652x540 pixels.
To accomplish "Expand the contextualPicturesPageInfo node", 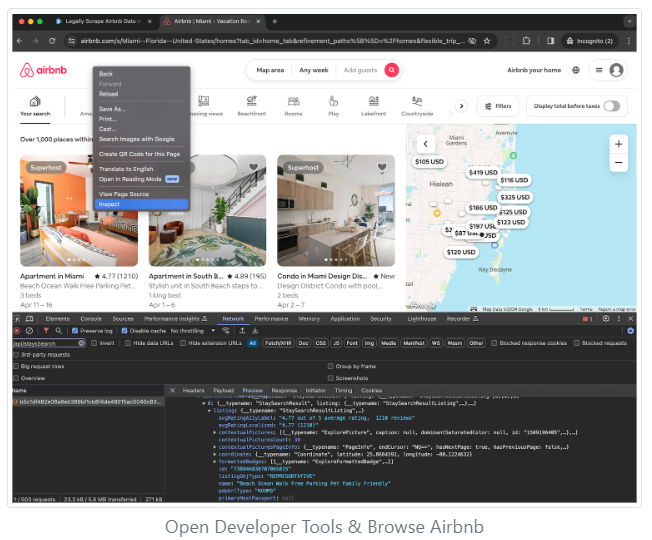I will coord(215,447).
